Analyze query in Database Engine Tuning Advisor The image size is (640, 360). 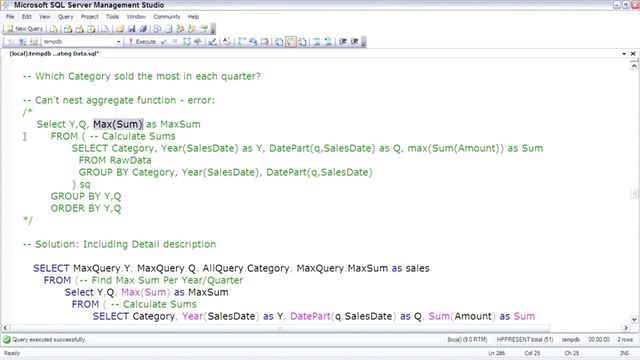pyautogui.click(x=198, y=42)
